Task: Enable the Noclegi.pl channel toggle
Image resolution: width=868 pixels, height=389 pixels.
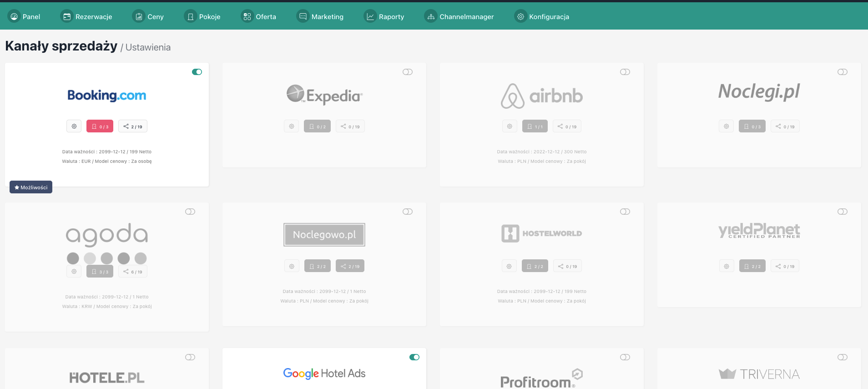Action: tap(843, 72)
